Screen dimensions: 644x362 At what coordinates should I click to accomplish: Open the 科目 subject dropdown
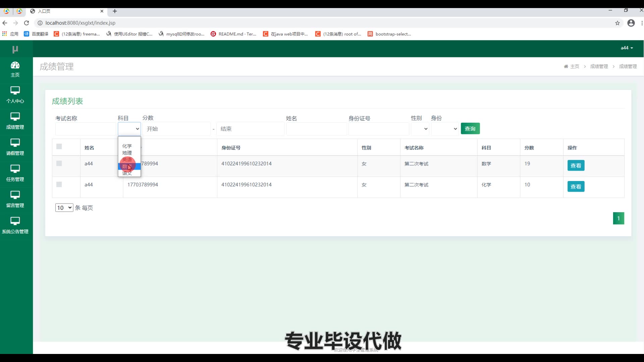(129, 129)
